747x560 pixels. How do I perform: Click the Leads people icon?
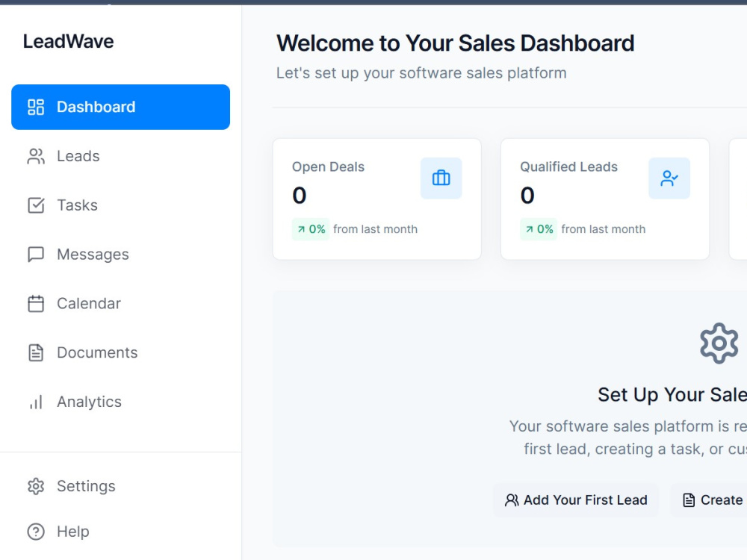36,156
